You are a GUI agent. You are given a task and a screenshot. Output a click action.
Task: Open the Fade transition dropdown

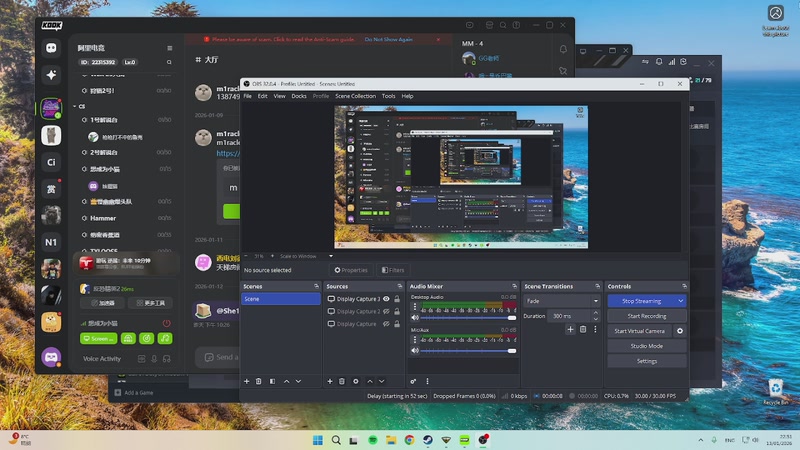pyautogui.click(x=562, y=301)
